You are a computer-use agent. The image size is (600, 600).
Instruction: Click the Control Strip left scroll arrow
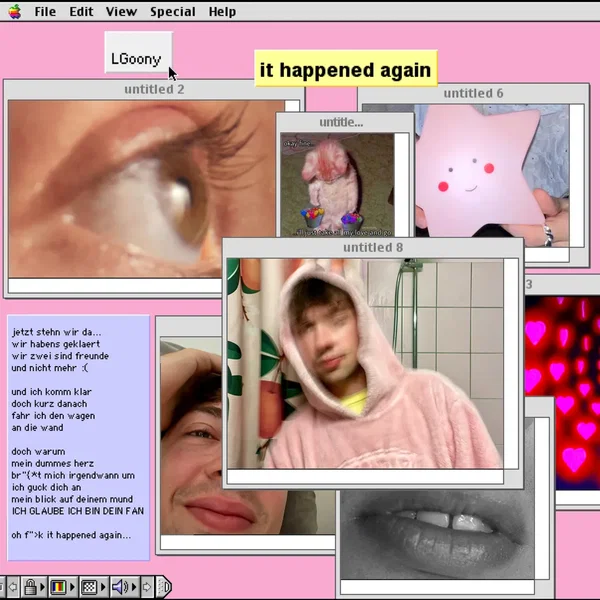[x=14, y=587]
